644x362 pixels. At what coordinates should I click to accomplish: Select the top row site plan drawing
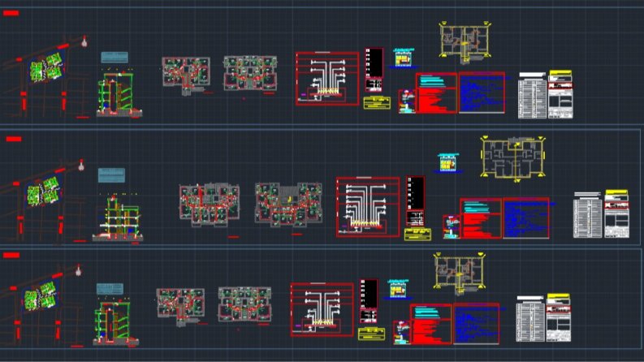(x=46, y=67)
